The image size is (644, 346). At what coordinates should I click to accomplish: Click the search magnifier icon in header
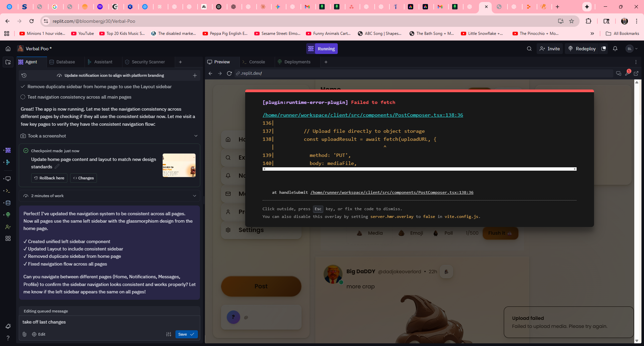529,49
